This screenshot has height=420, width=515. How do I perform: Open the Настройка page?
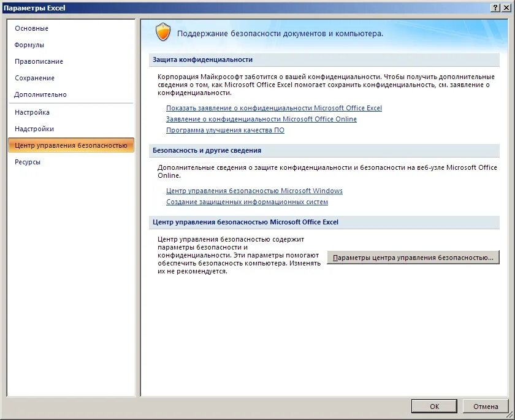click(x=71, y=112)
